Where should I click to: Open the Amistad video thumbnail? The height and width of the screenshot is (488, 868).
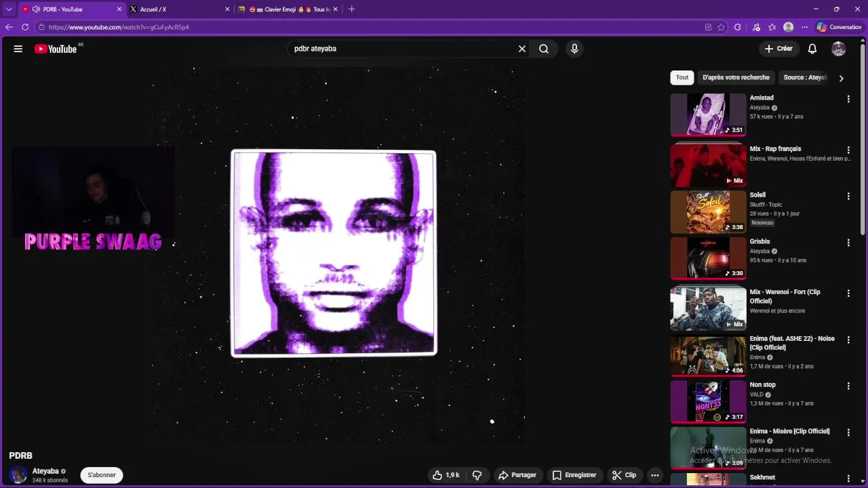[708, 115]
